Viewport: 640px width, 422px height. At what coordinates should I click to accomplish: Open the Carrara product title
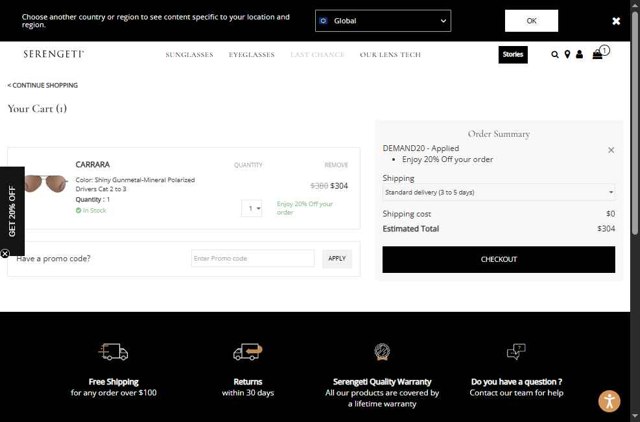click(x=93, y=164)
